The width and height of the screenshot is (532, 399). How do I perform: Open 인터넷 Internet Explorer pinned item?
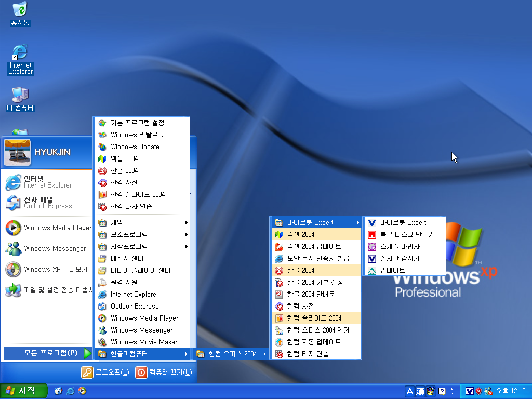(x=47, y=182)
